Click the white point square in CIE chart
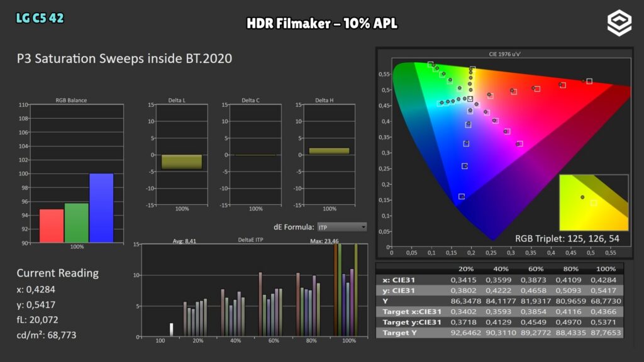Image resolution: width=644 pixels, height=362 pixels. coord(470,99)
